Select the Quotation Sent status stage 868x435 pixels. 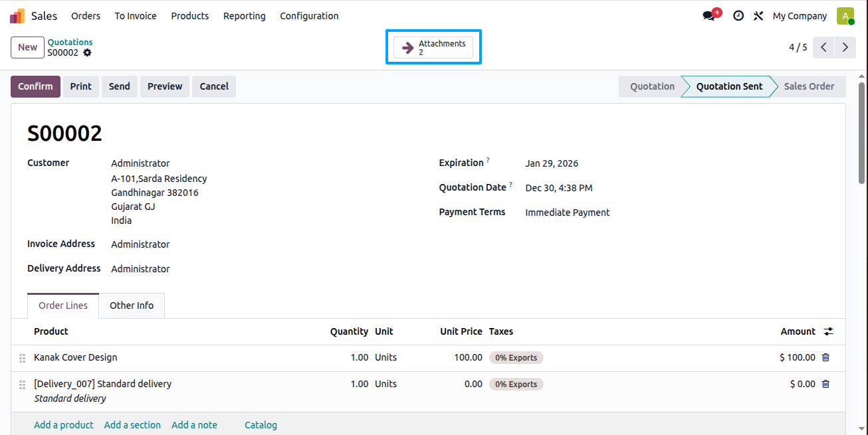(729, 86)
